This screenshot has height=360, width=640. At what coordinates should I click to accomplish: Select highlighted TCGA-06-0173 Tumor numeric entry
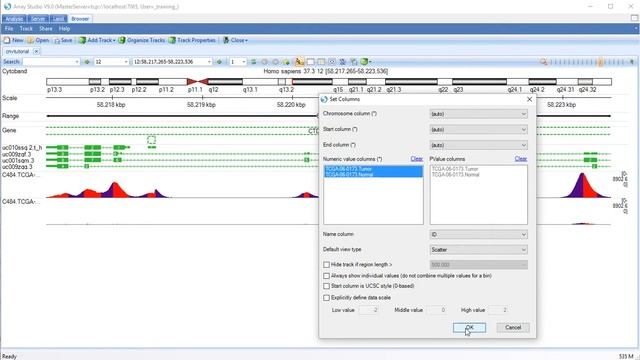(x=373, y=169)
